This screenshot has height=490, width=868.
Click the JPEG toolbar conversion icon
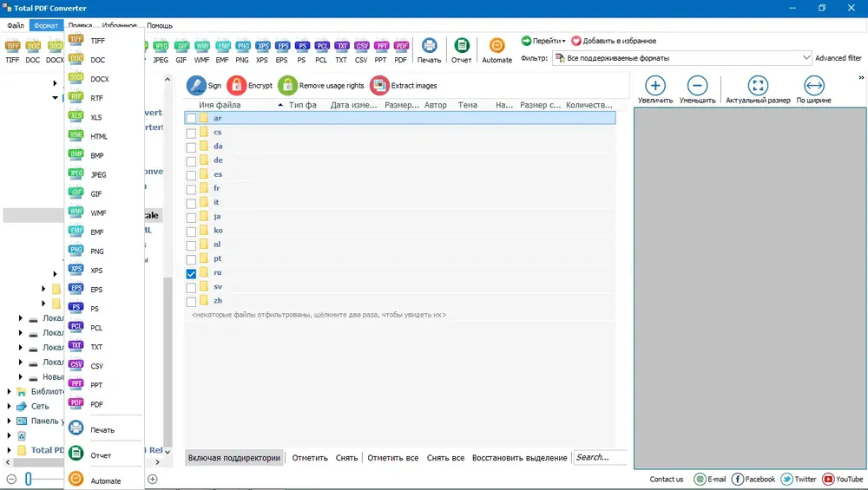(x=161, y=51)
